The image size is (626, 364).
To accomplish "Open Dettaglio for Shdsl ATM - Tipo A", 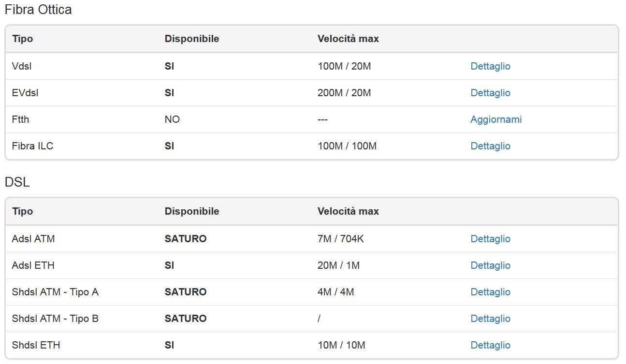I will tap(490, 292).
